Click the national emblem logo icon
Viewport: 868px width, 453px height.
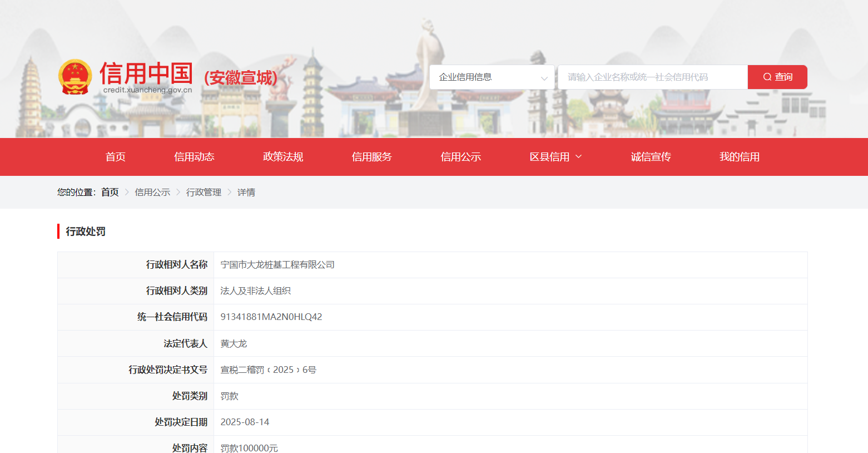click(x=75, y=77)
